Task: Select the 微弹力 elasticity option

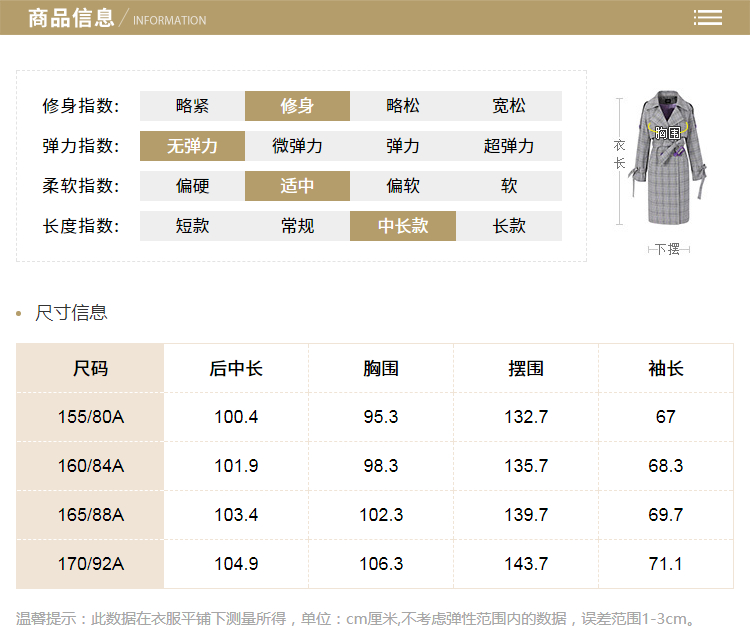Action: click(298, 146)
